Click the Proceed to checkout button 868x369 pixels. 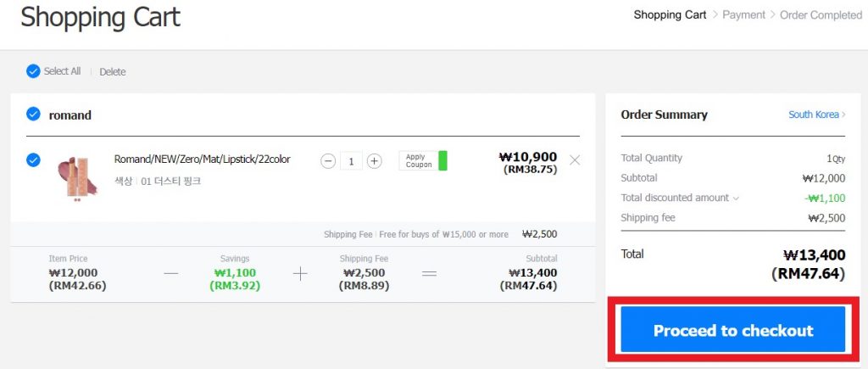click(x=733, y=330)
